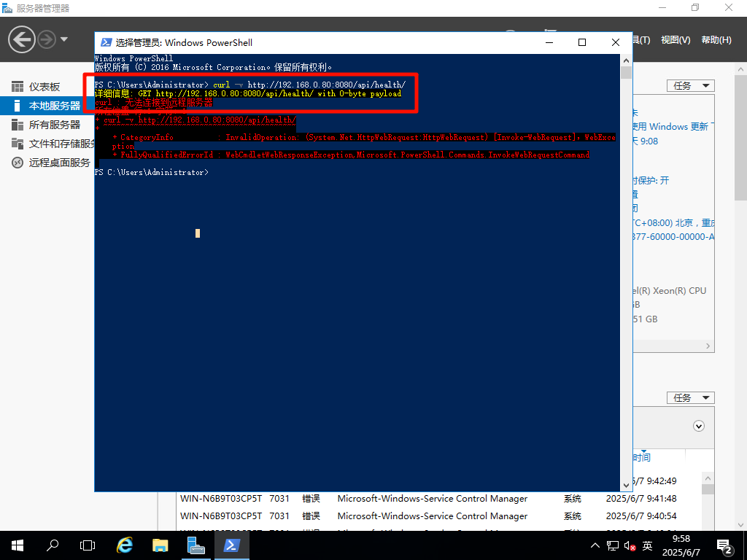Open the clock showing 9:58
The width and height of the screenshot is (747, 560).
point(681,545)
